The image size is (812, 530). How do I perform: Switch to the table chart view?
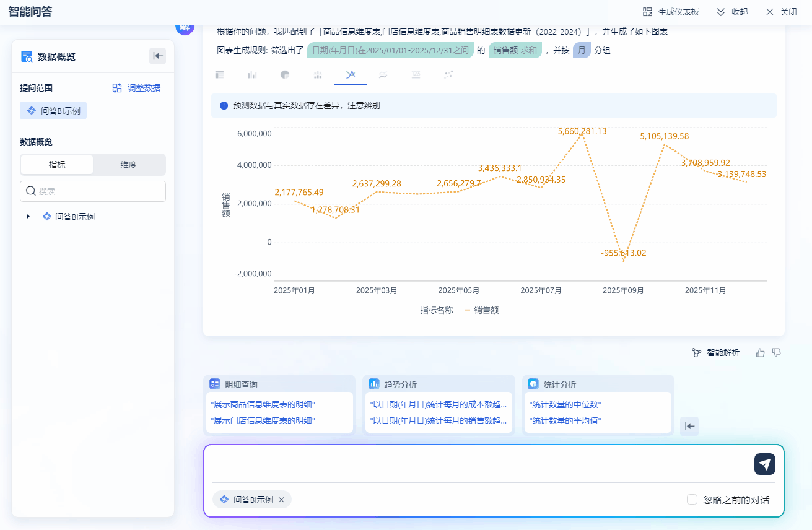[x=219, y=75]
